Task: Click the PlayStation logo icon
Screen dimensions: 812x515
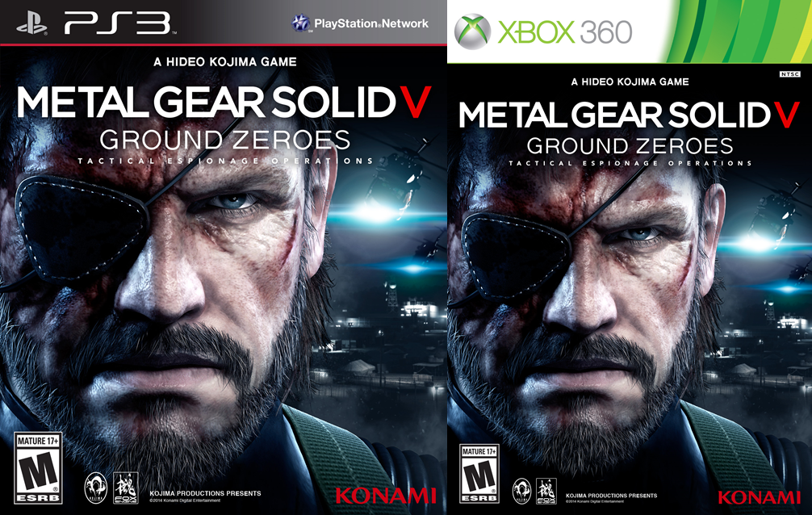Action: (x=32, y=24)
